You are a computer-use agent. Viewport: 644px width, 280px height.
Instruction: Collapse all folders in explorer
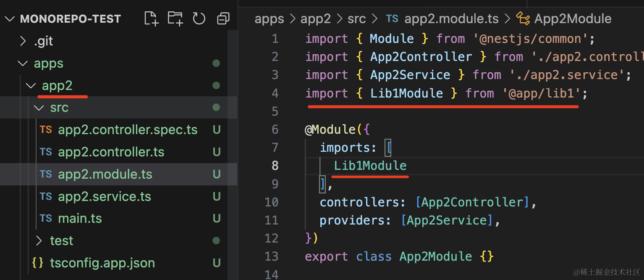coord(223,18)
